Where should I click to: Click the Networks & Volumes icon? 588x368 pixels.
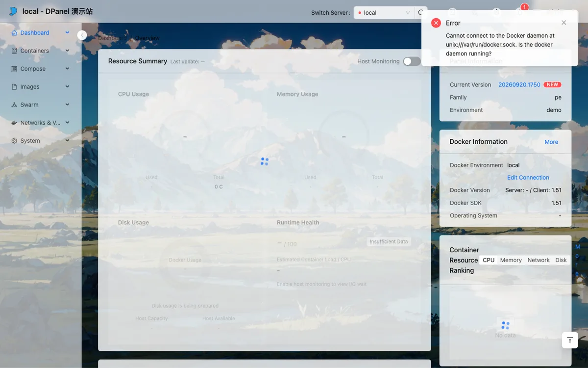(15, 123)
